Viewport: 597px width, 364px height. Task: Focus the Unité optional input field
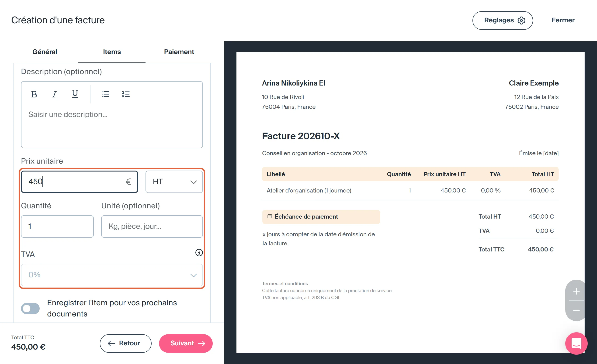[152, 227]
